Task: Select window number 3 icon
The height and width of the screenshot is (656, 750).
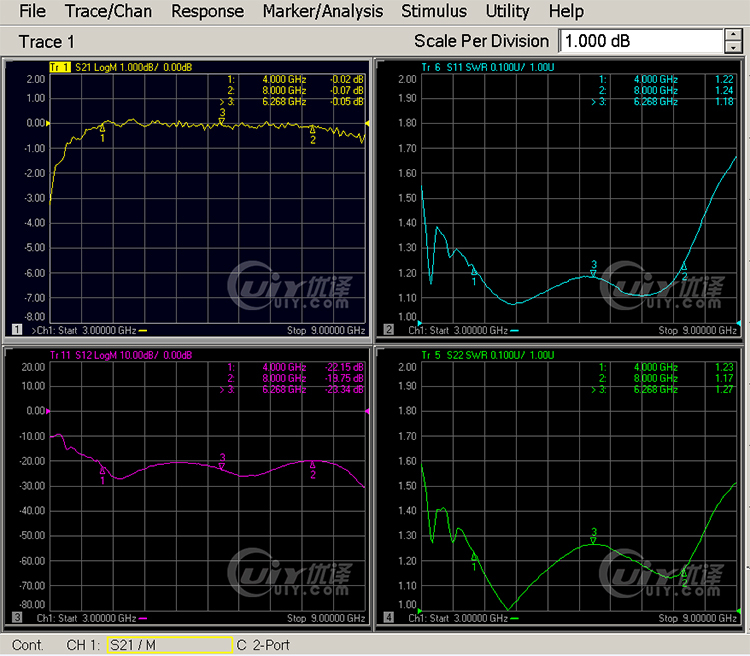Action: [x=17, y=618]
